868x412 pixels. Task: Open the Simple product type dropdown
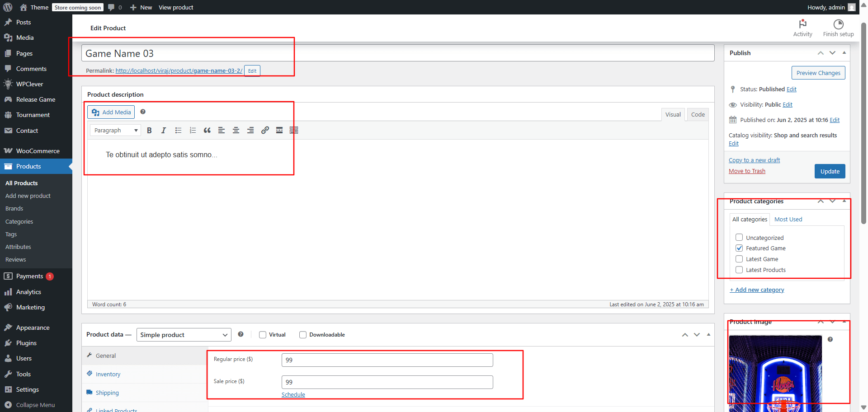[184, 335]
